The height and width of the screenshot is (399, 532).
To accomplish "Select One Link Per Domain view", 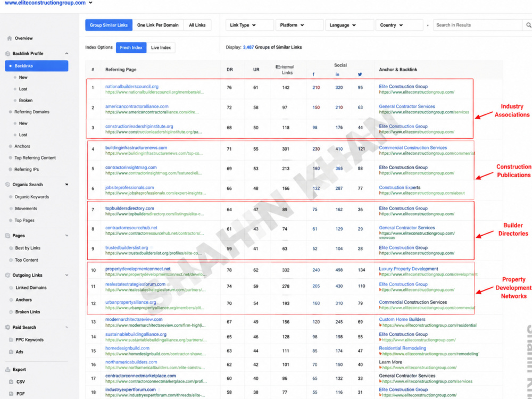I will pyautogui.click(x=158, y=25).
